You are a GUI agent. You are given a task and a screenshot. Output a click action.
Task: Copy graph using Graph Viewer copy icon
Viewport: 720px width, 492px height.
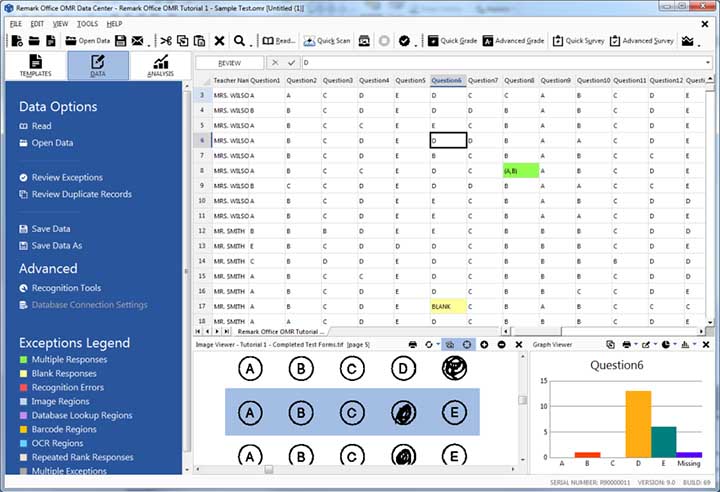point(610,345)
